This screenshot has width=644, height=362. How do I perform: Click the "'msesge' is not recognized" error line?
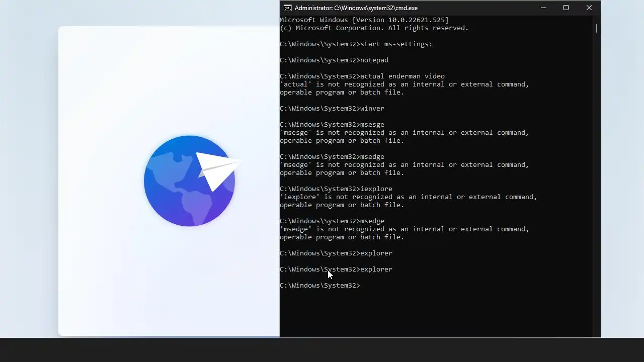click(405, 133)
